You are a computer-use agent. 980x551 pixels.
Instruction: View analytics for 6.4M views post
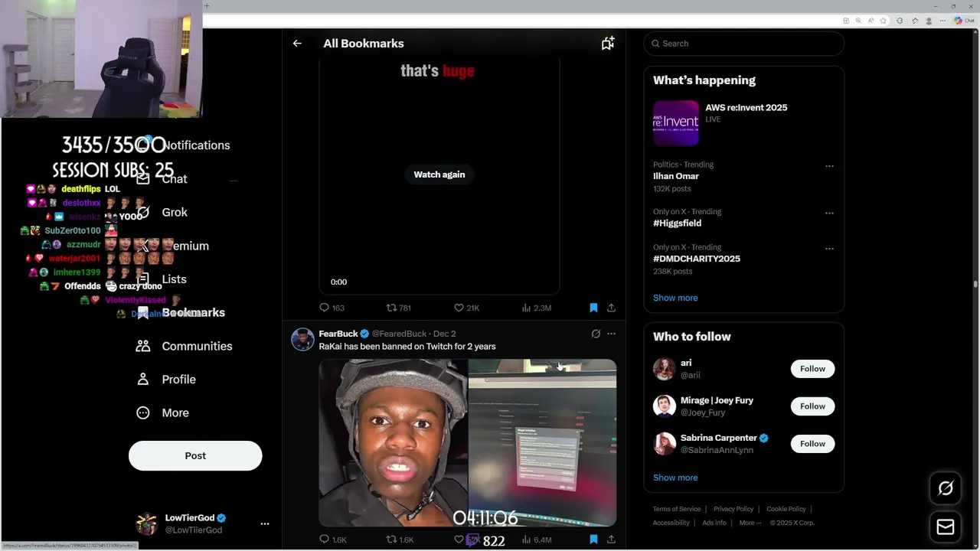coord(536,540)
